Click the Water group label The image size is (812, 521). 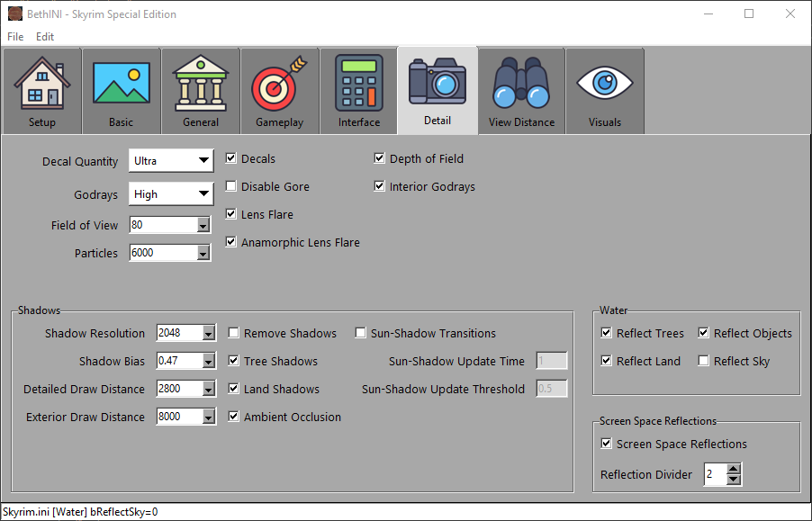[613, 310]
